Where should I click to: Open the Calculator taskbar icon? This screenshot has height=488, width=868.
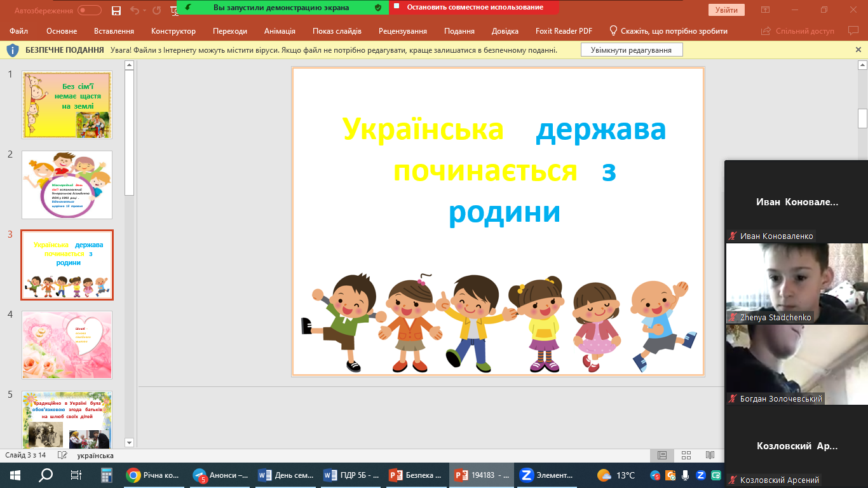(107, 475)
